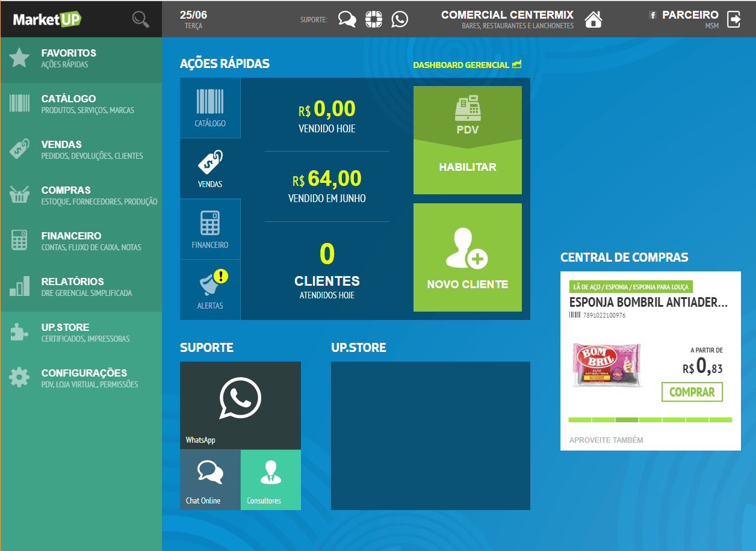Viewport: 756px width, 551px height.
Task: Open the Alertas bell icon
Action: [210, 284]
